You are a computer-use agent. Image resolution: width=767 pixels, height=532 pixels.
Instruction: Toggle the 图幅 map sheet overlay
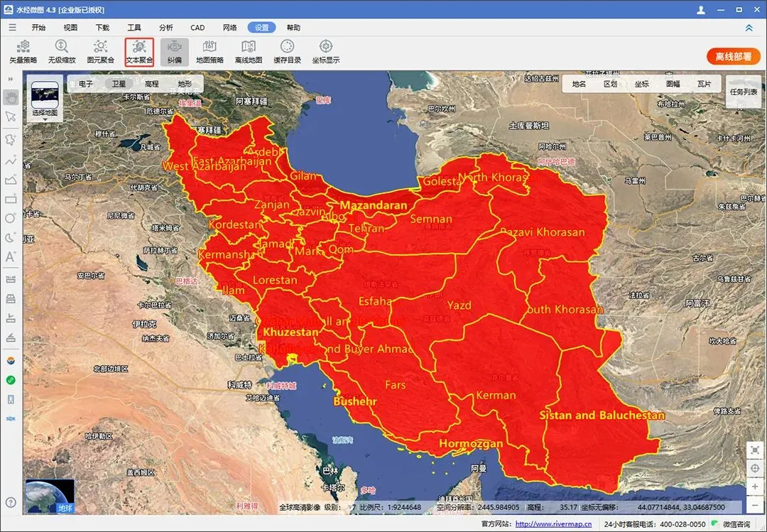coord(673,84)
